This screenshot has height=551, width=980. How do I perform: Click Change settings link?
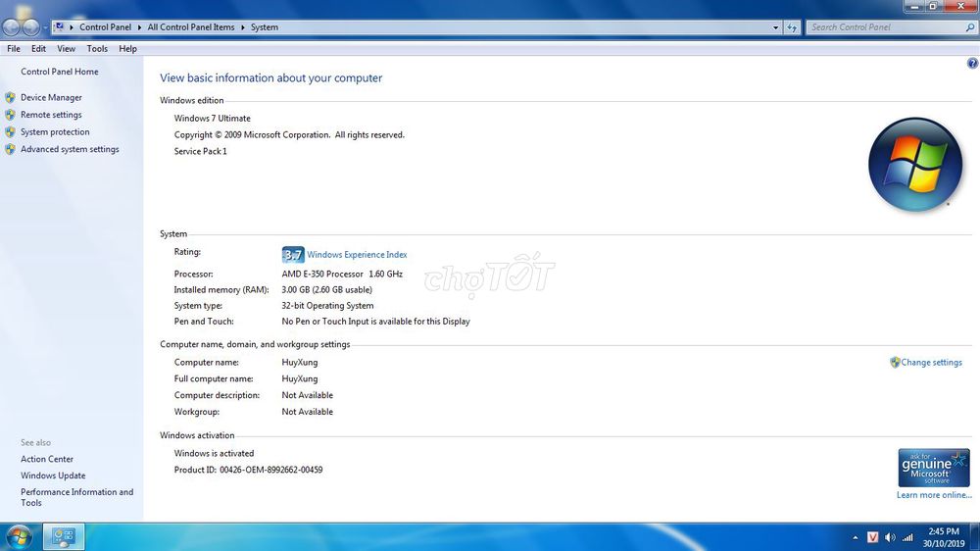click(931, 362)
